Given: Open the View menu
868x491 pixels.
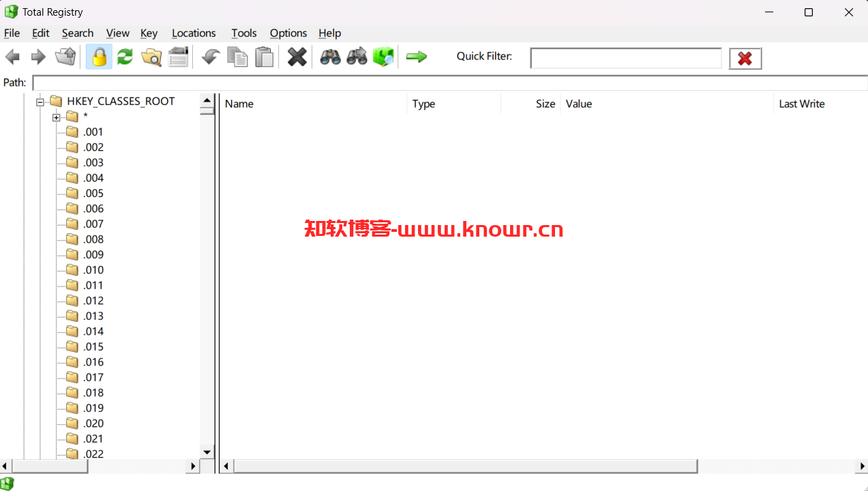Looking at the screenshot, I should (x=118, y=33).
